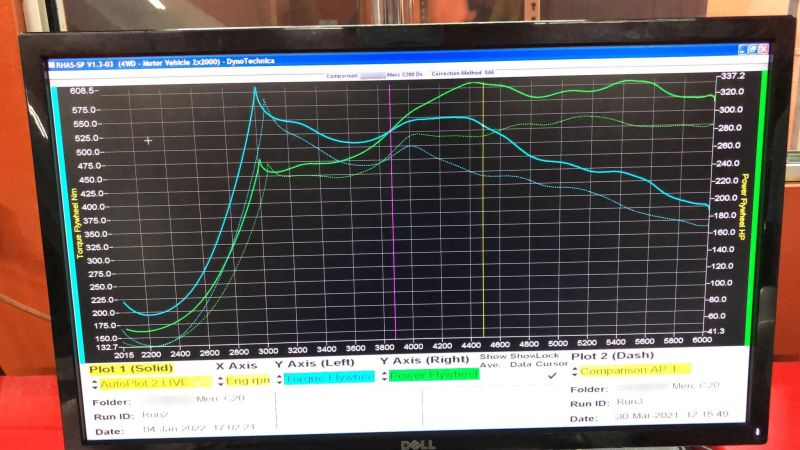Click the RHAS-SP app icon in title bar
Viewport: 800px width, 450px height.
tap(52, 65)
